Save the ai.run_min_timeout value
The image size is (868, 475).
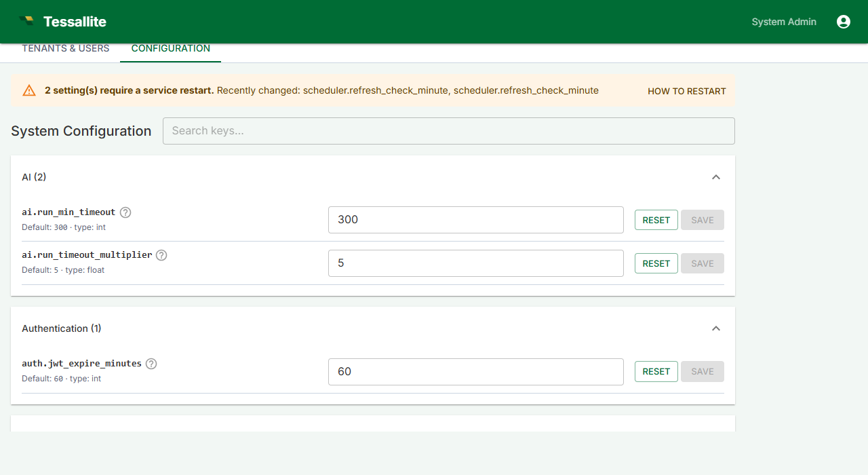click(703, 220)
